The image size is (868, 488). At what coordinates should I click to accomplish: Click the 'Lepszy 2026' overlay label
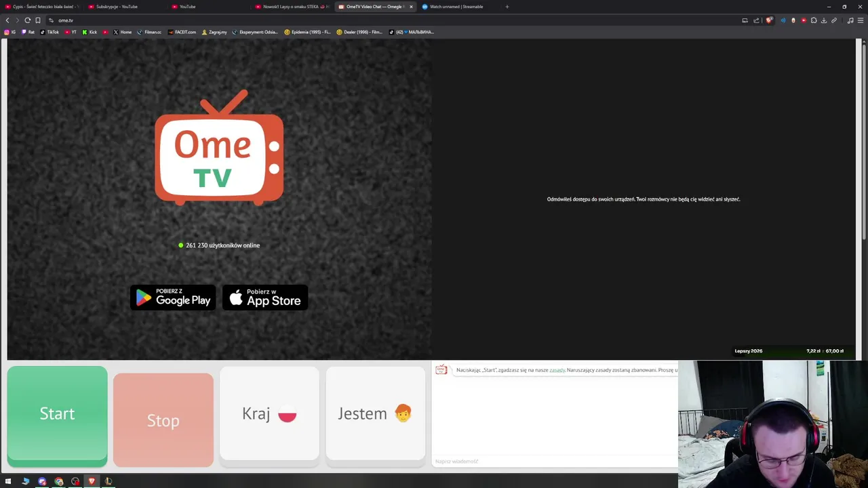[749, 351]
